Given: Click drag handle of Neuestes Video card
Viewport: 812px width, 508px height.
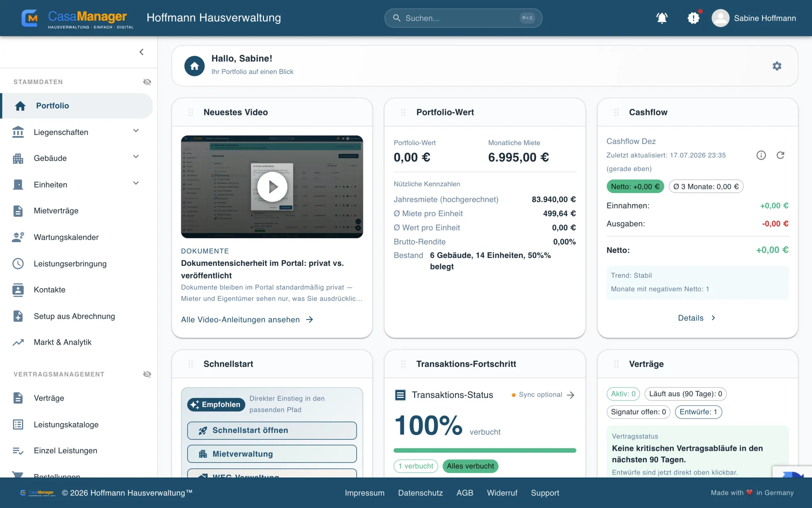Looking at the screenshot, I should coord(190,112).
